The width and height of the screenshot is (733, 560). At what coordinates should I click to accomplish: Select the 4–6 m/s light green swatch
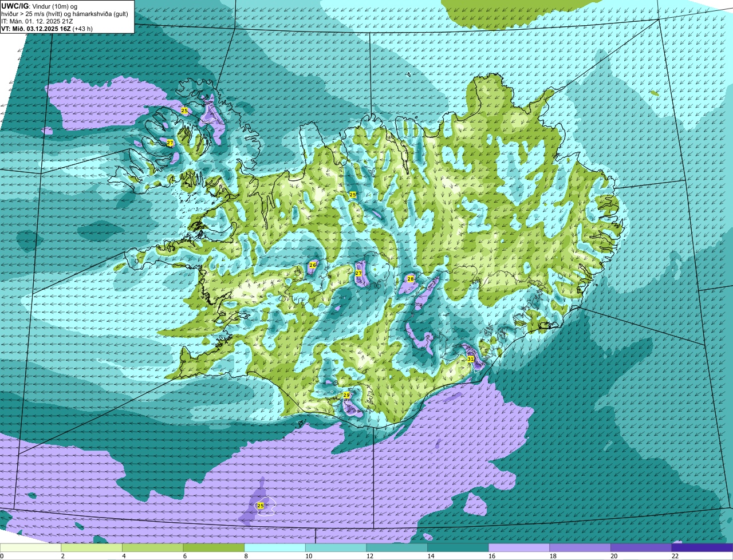[153, 547]
